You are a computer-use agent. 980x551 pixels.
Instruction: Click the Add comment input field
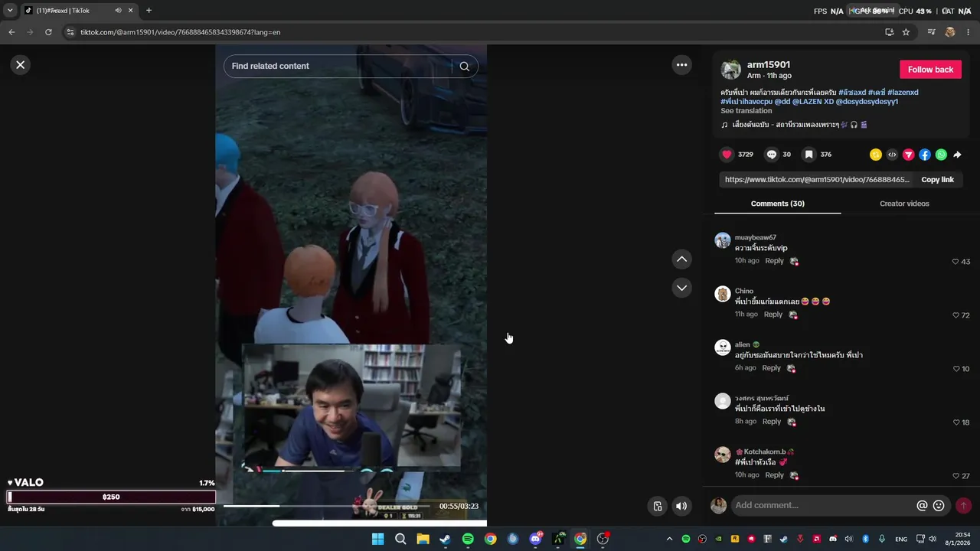[x=822, y=505]
